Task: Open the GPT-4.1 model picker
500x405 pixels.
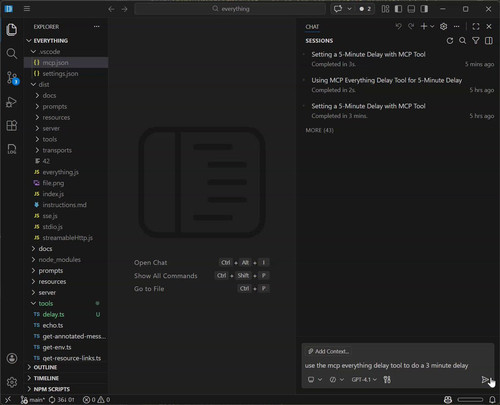Action: [x=364, y=380]
